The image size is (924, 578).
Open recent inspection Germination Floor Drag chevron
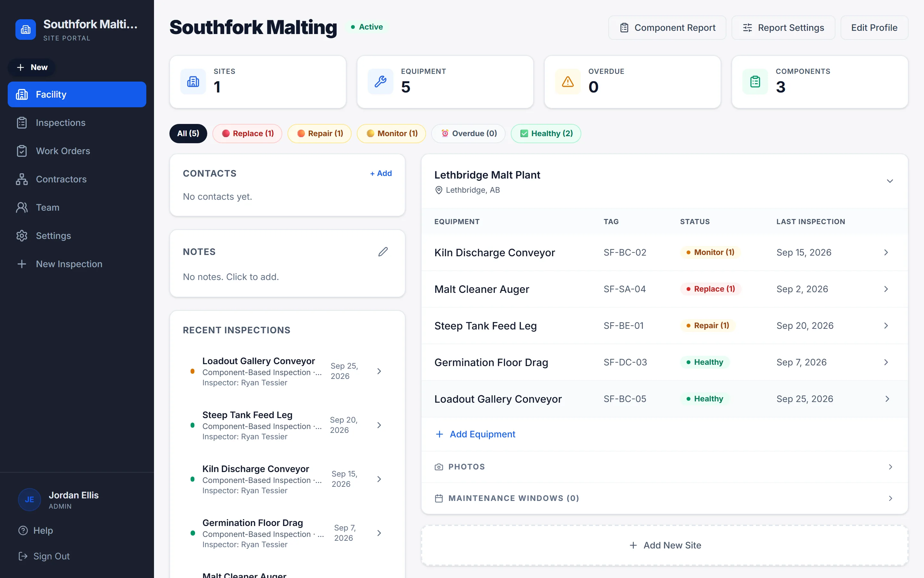[x=379, y=533]
